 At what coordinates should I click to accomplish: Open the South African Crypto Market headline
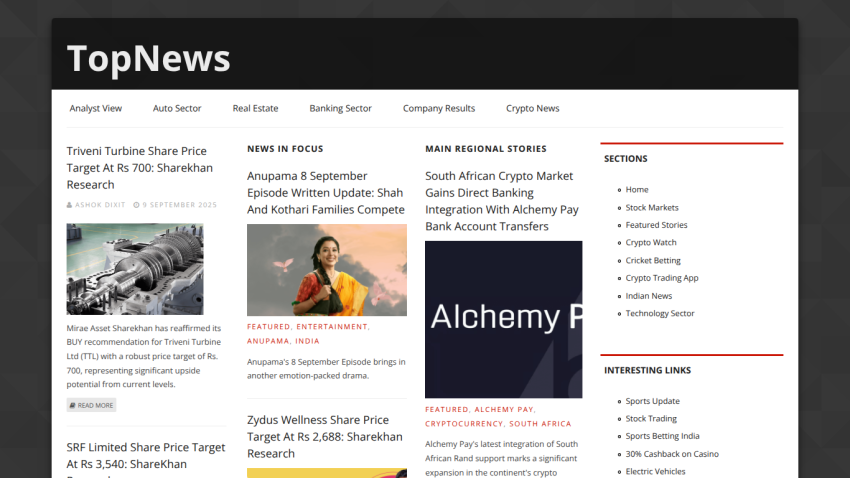point(502,201)
